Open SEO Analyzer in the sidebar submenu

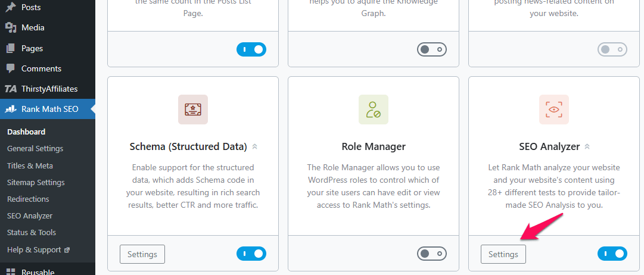point(30,215)
